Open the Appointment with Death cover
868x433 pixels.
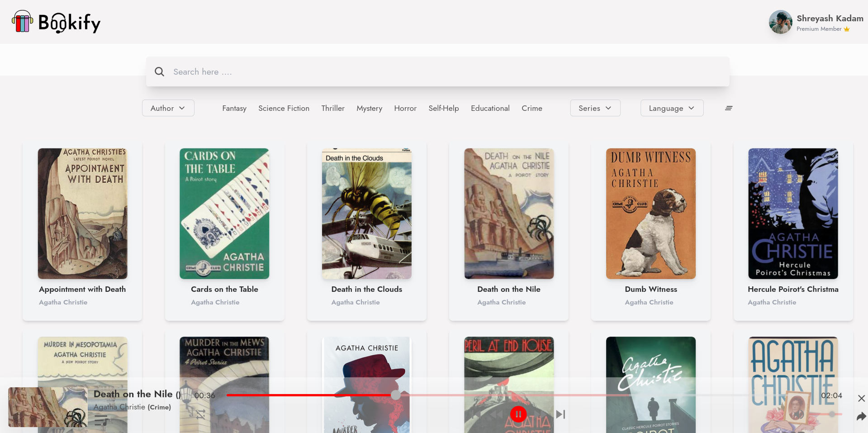pos(82,214)
